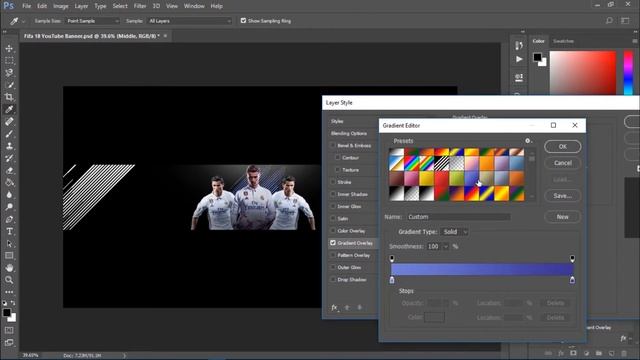The width and height of the screenshot is (640, 360).
Task: Click Cancel in Gradient Editor
Action: (x=562, y=163)
